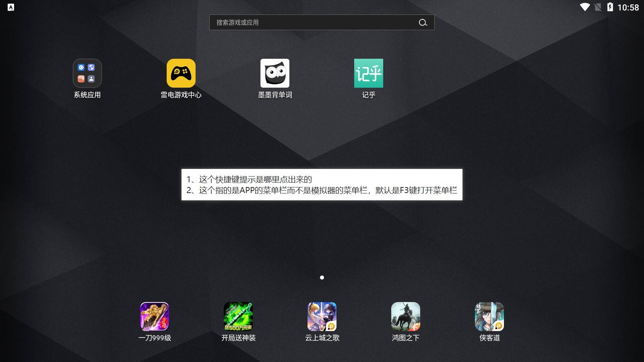Launch the 云上城之歌 game icon
This screenshot has width=644, height=362.
click(x=322, y=317)
